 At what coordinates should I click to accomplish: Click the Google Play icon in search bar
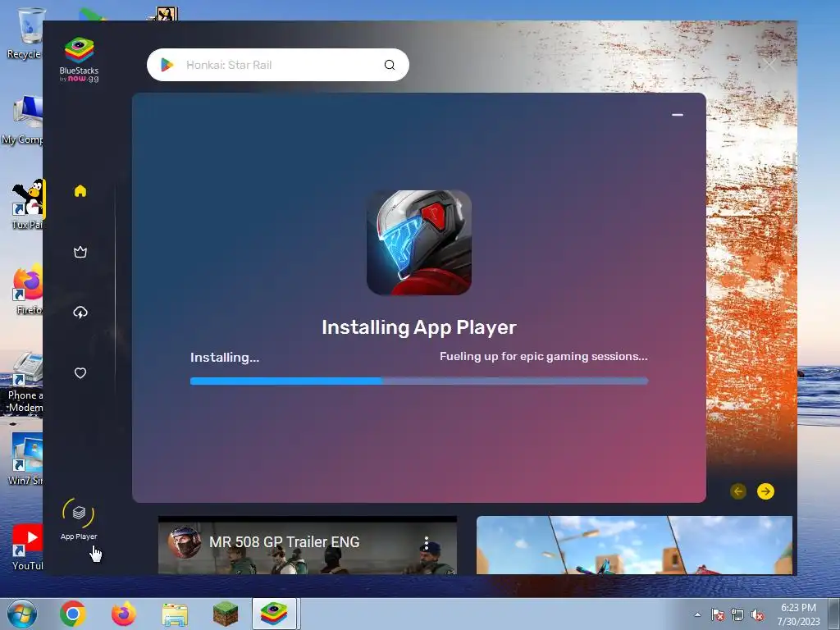(x=167, y=65)
